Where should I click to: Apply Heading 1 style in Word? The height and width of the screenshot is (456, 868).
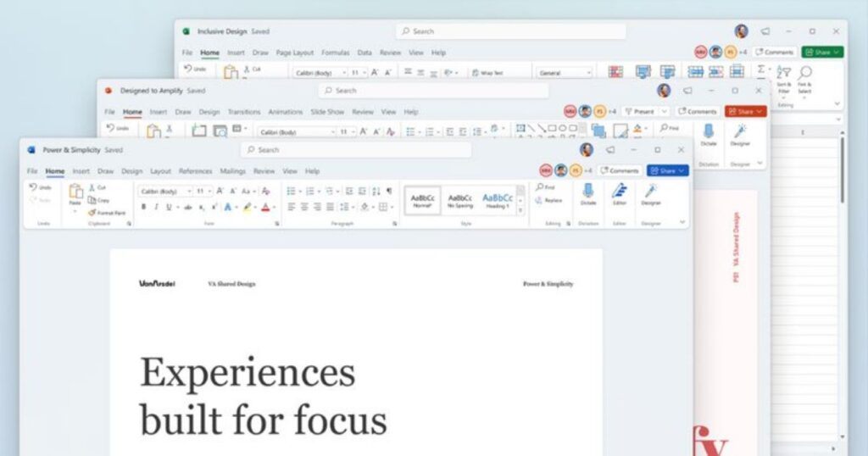click(x=497, y=200)
